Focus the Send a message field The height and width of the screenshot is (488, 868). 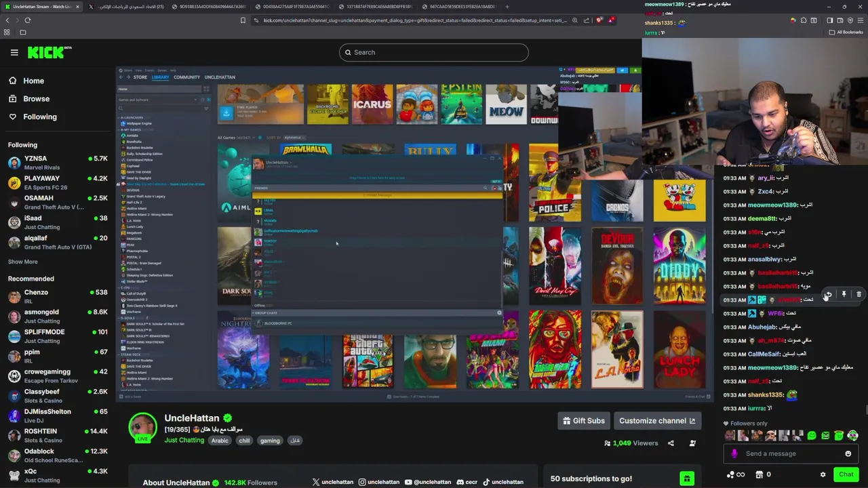(x=791, y=454)
